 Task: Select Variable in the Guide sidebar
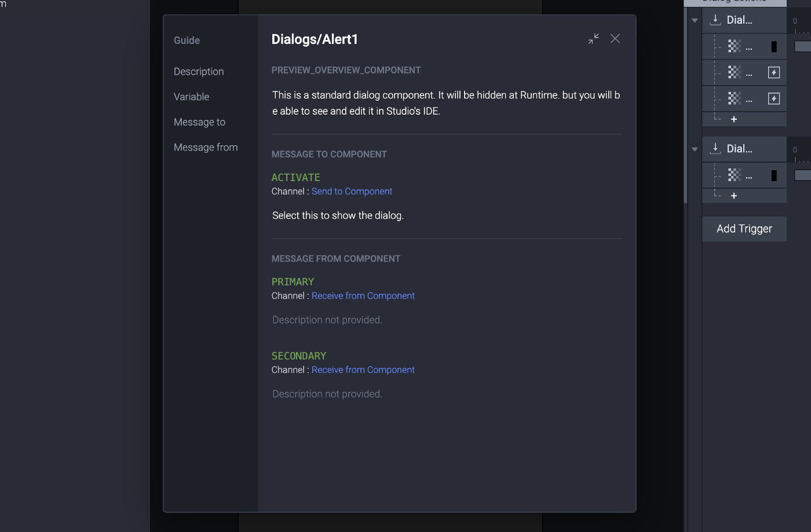coord(192,97)
